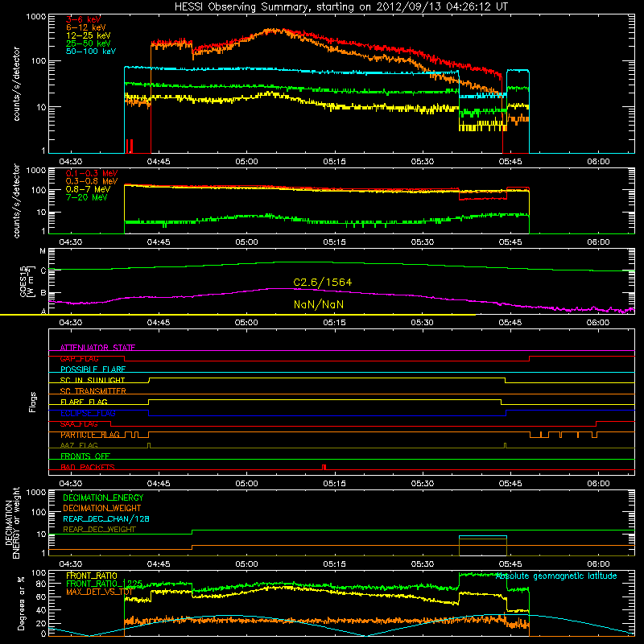Screen dimensions: 644x644
Task: Select the 50-100 keV legend entry
Action: tap(91, 52)
